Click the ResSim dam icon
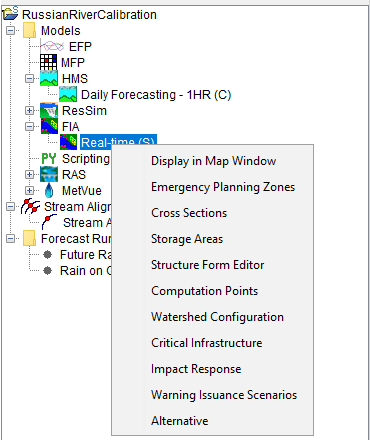 (49, 110)
